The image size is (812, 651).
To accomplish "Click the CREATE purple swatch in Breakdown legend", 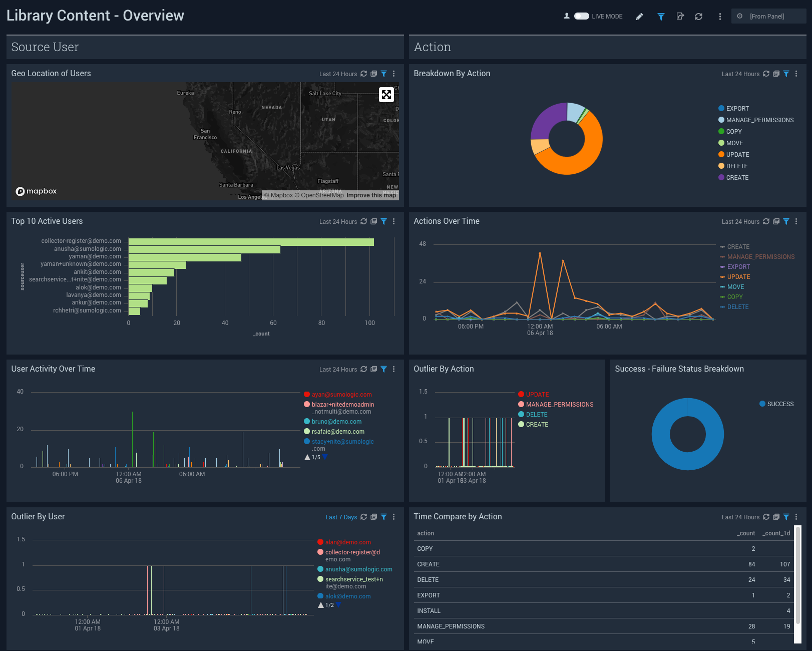I will pos(721,178).
